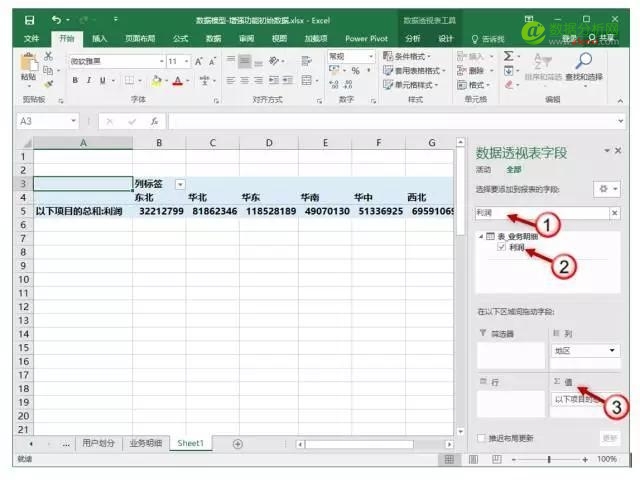Open Conditional Formatting menu

point(407,56)
